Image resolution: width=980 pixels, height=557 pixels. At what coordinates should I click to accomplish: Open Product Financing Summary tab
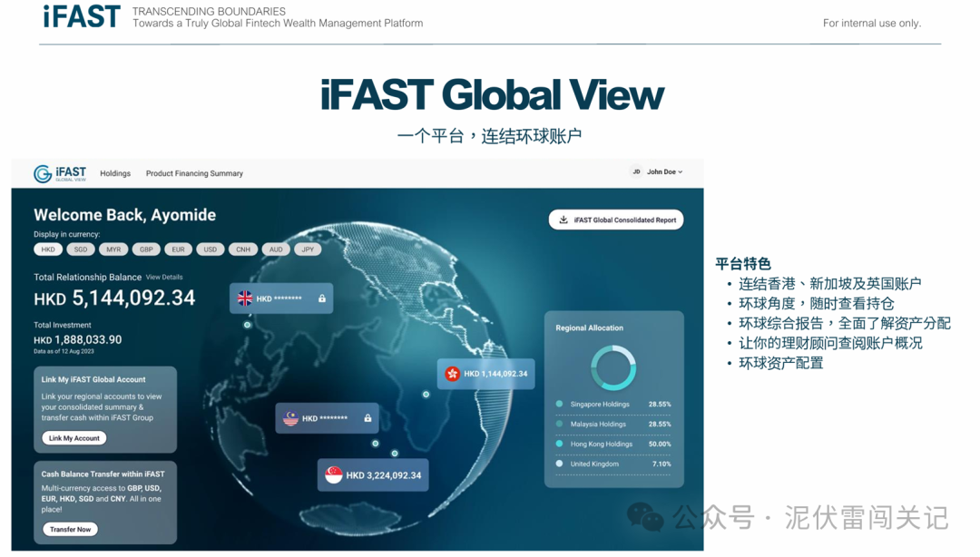(x=194, y=173)
